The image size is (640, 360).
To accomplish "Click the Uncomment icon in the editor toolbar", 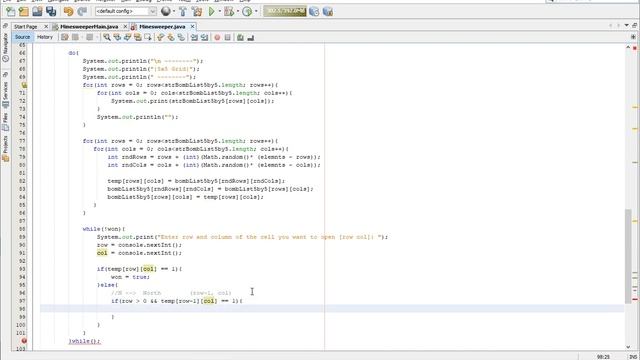I will click(x=251, y=38).
